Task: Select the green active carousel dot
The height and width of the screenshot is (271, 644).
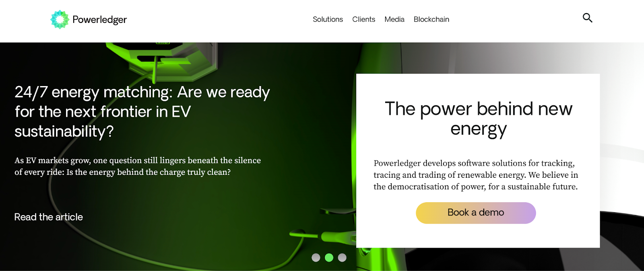Action: coord(329,258)
